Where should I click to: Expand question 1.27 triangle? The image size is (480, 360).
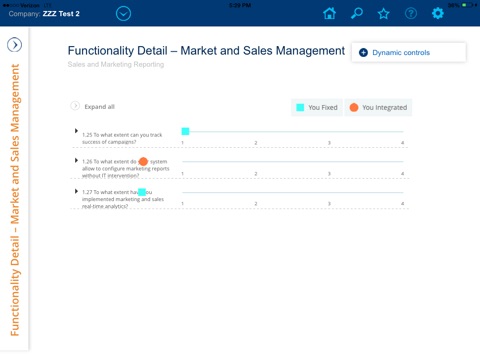pyautogui.click(x=76, y=191)
